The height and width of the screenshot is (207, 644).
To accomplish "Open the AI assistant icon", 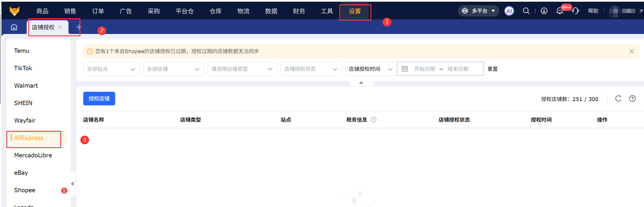I will 509,11.
